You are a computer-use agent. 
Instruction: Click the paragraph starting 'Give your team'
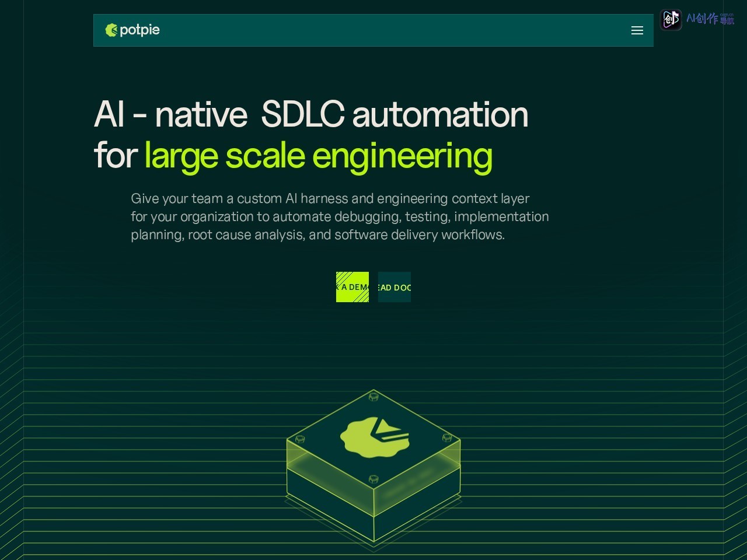[340, 216]
